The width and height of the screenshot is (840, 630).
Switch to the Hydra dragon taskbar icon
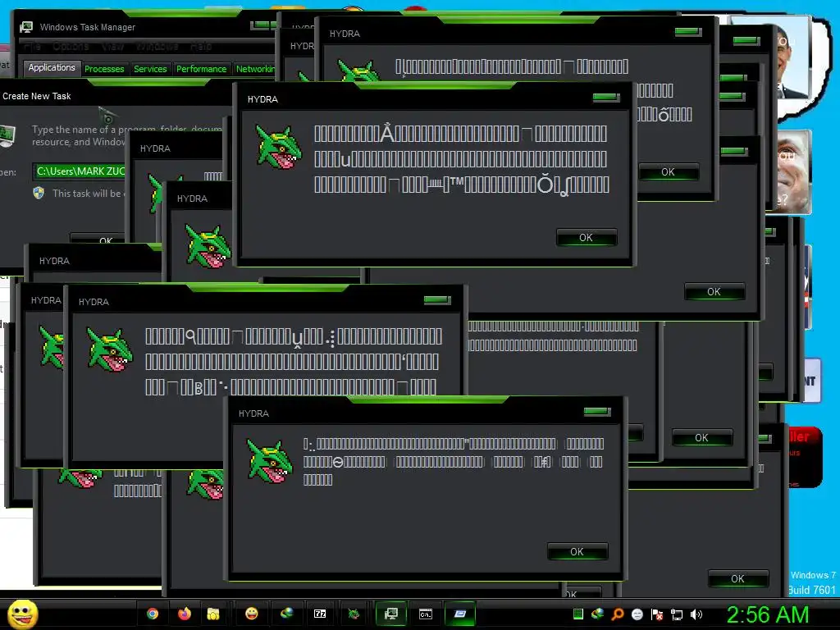353,614
